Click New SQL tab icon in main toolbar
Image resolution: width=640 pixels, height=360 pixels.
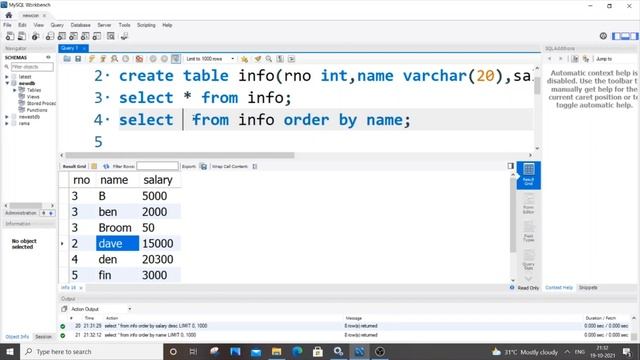pyautogui.click(x=10, y=36)
